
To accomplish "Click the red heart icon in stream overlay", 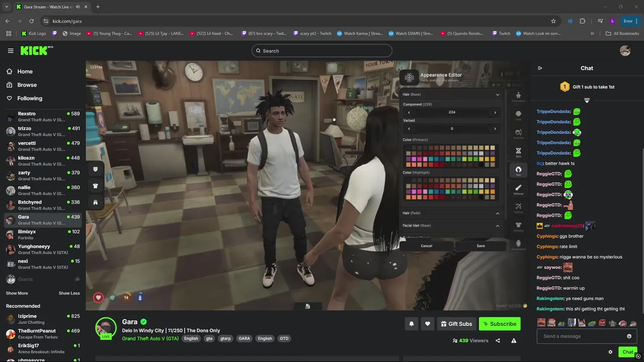I will [x=99, y=298].
